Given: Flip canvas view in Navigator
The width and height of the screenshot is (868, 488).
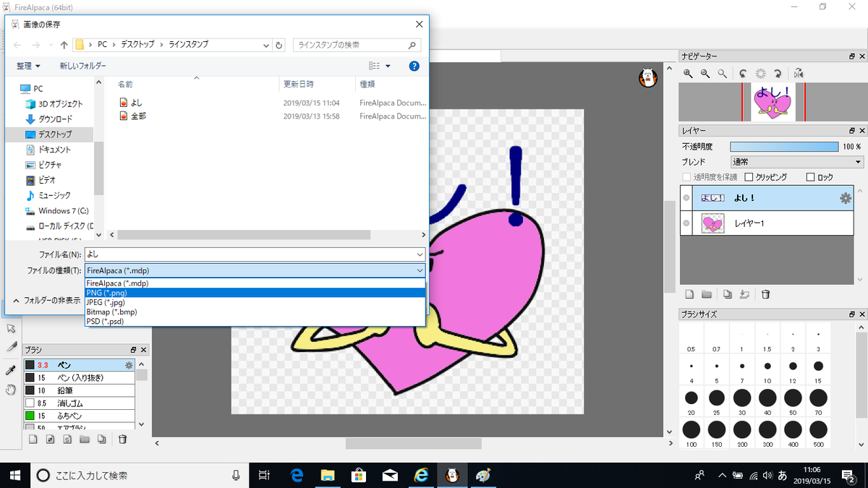Looking at the screenshot, I should click(798, 74).
